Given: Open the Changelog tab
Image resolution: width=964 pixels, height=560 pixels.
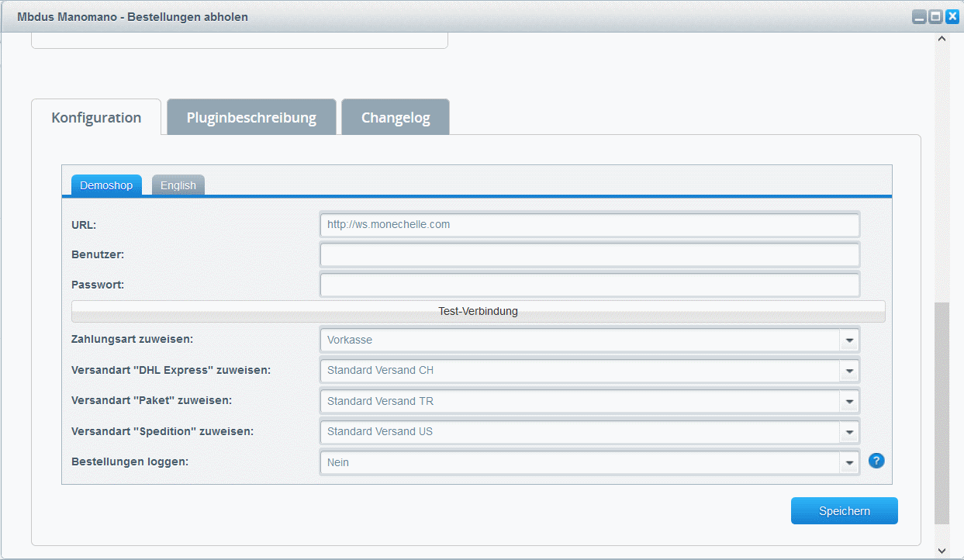Looking at the screenshot, I should tap(396, 119).
